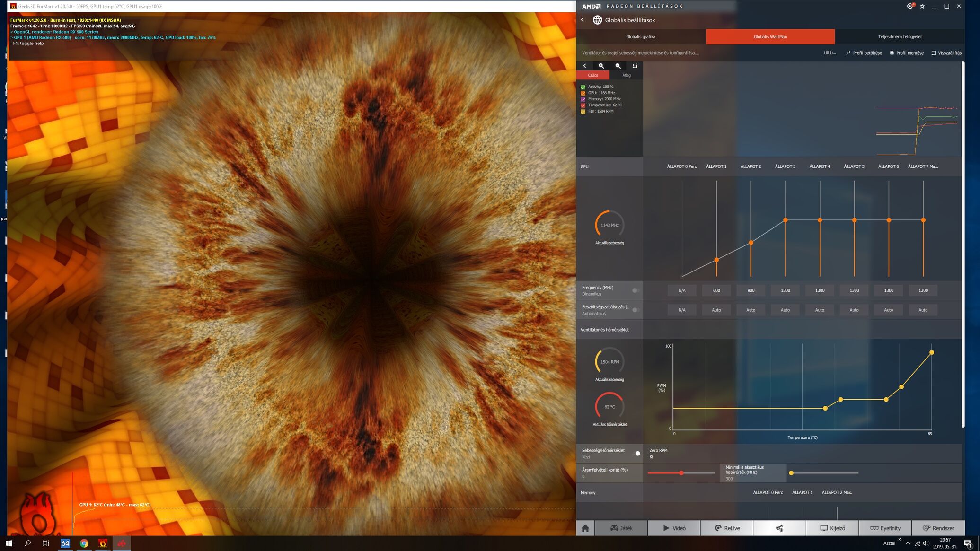Uncheck the Activity graph checkbox
Image resolution: width=980 pixels, height=551 pixels.
tap(583, 87)
